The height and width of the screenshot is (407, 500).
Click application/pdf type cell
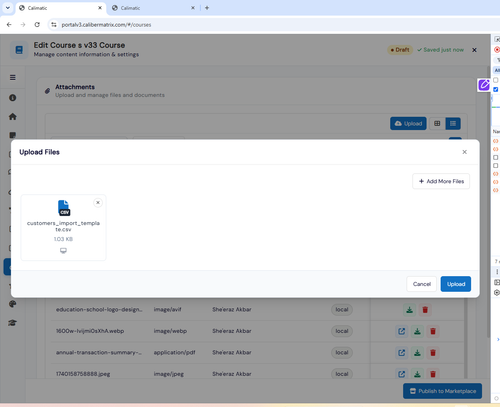tap(174, 352)
